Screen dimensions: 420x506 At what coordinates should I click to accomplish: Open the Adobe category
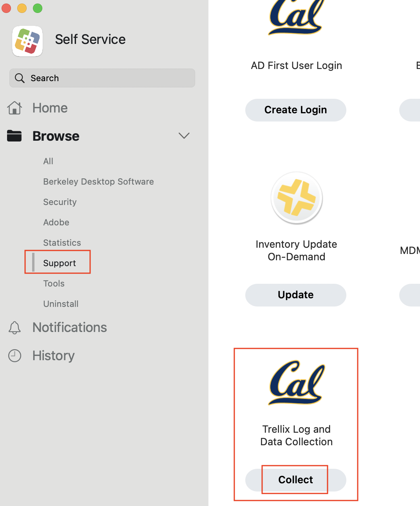point(56,222)
